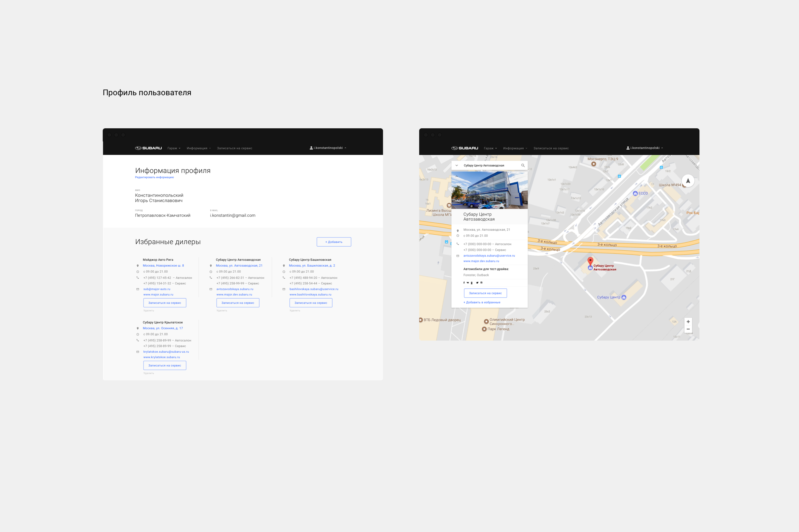Open Информация dropdown in map window
This screenshot has width=799, height=532.
point(515,148)
